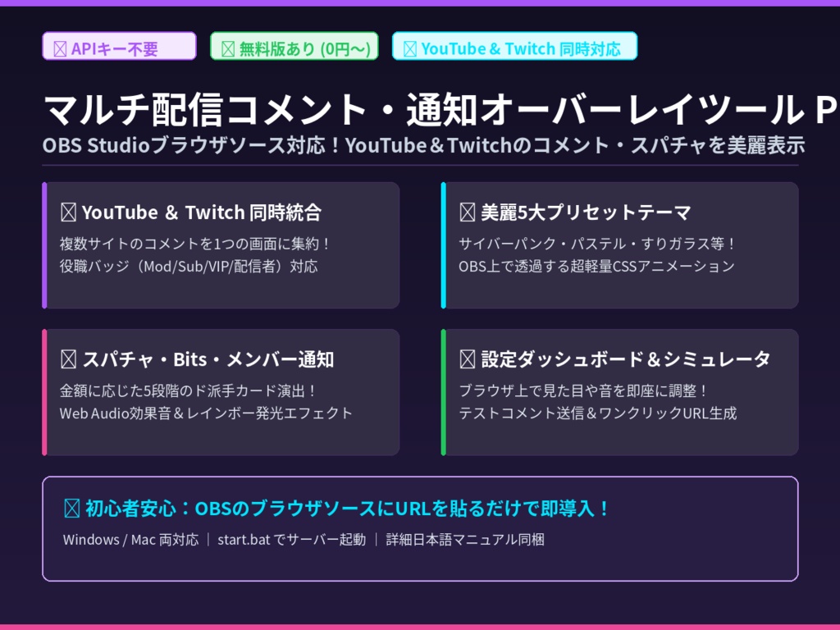Click the icon inside the 'APIキー不要' badge
Image resolution: width=840 pixels, height=630 pixels.
60,49
